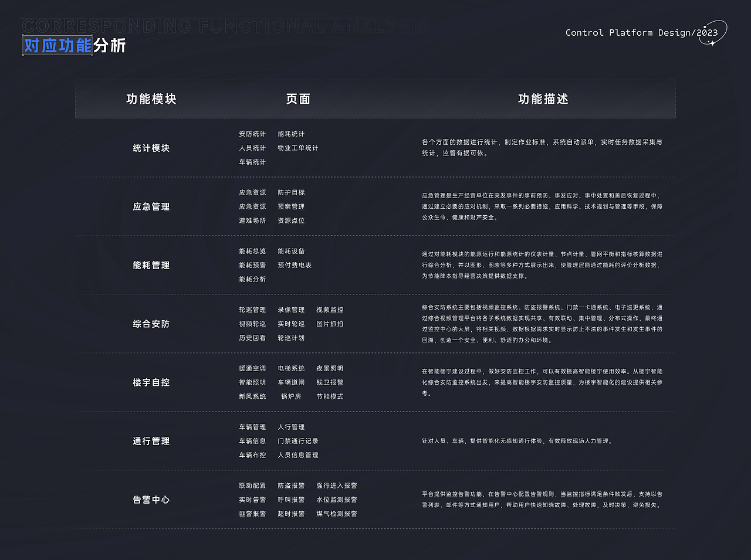Open the 统计模块 module entry

pos(151,148)
